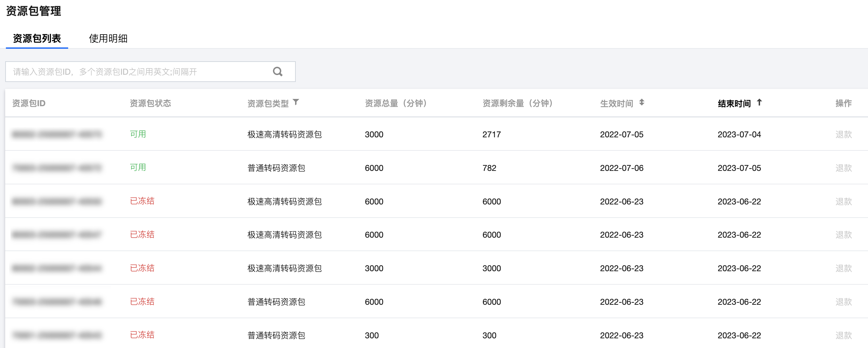Click the remaining amount 782 cell

pos(489,168)
